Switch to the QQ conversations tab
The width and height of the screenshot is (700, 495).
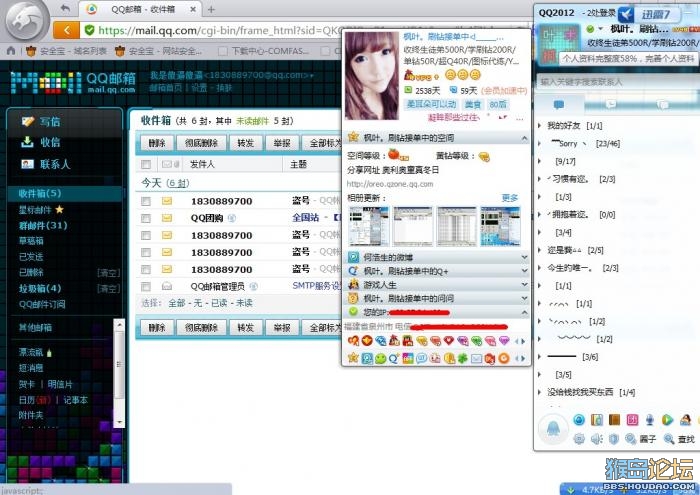(x=611, y=105)
